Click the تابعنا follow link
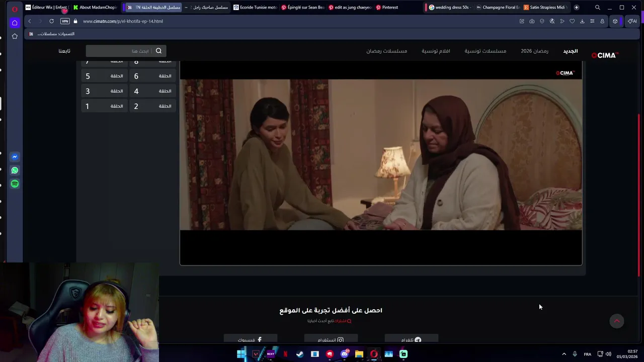 [64, 51]
